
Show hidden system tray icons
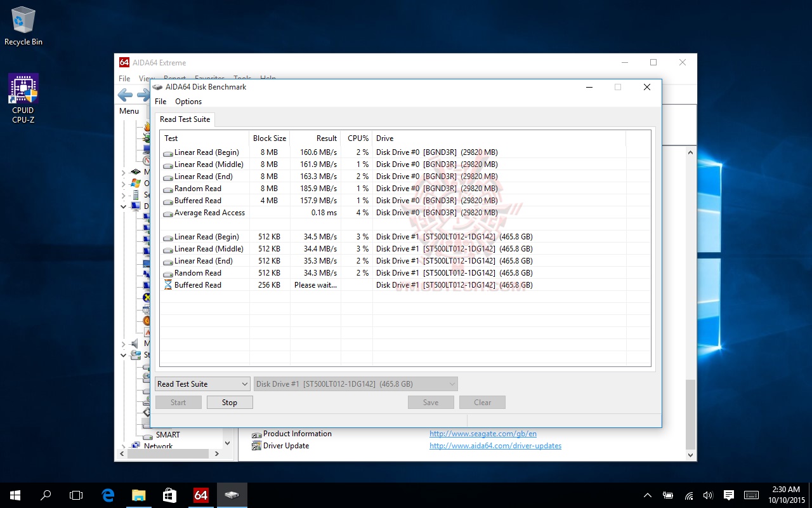[648, 495]
